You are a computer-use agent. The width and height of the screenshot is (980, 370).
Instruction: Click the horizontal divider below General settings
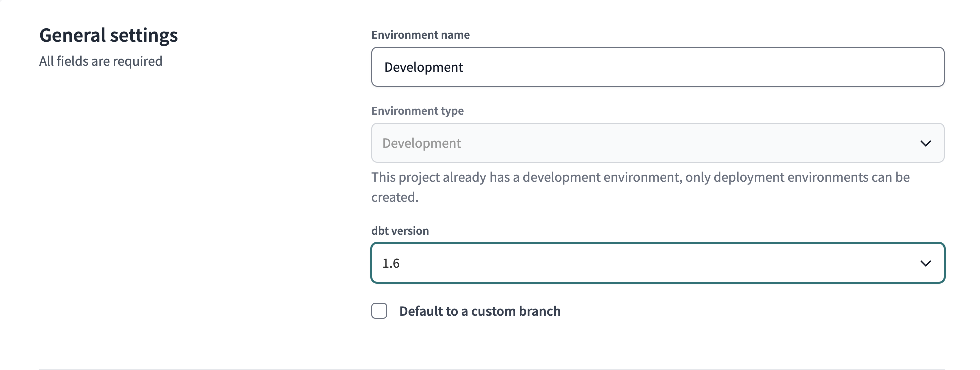point(492,369)
